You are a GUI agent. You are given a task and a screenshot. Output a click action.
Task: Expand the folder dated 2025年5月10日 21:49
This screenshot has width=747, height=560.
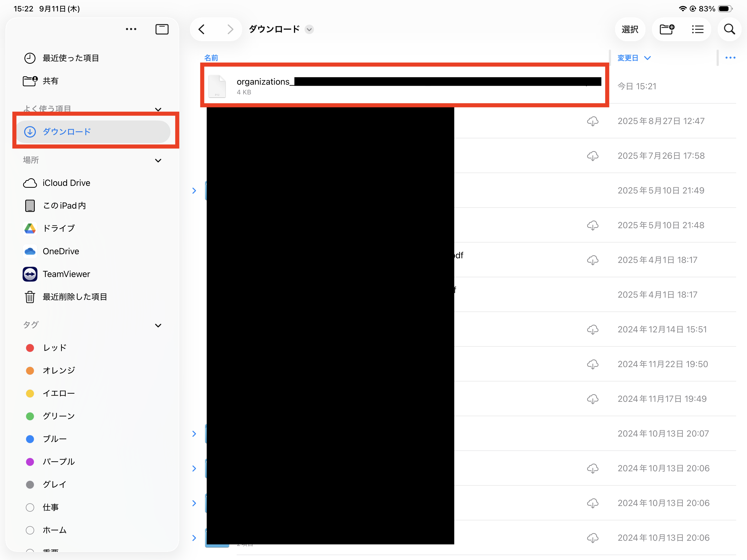(x=194, y=191)
